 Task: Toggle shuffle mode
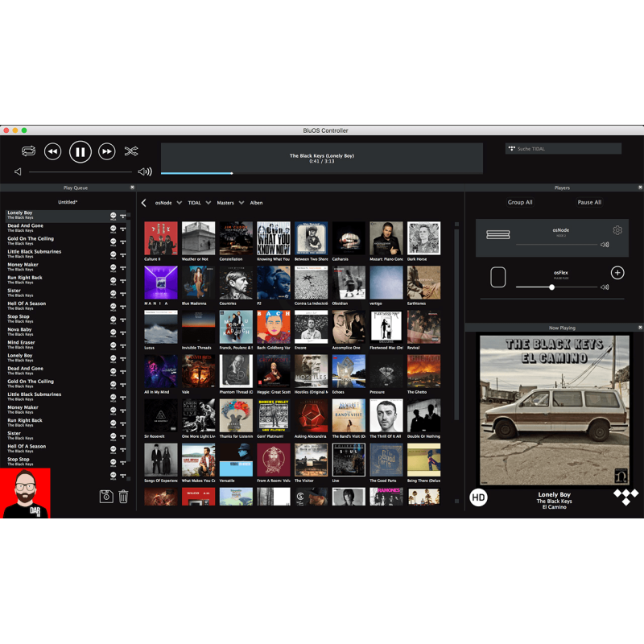tap(131, 151)
